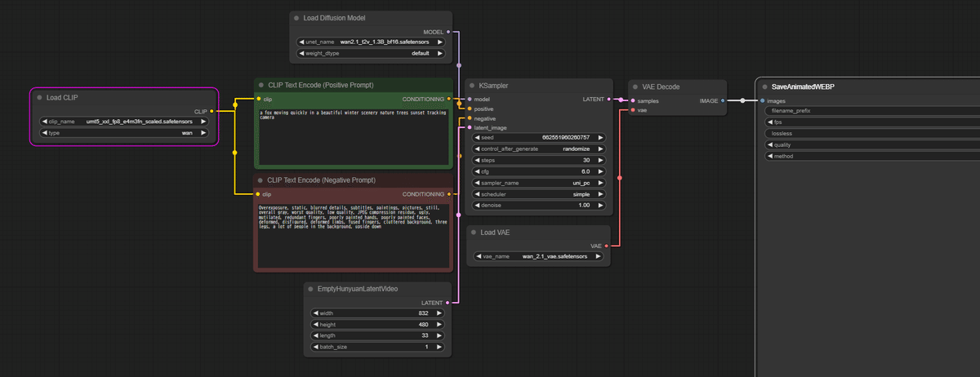980x377 pixels.
Task: Increase steps using its right arrow
Action: pyautogui.click(x=600, y=161)
